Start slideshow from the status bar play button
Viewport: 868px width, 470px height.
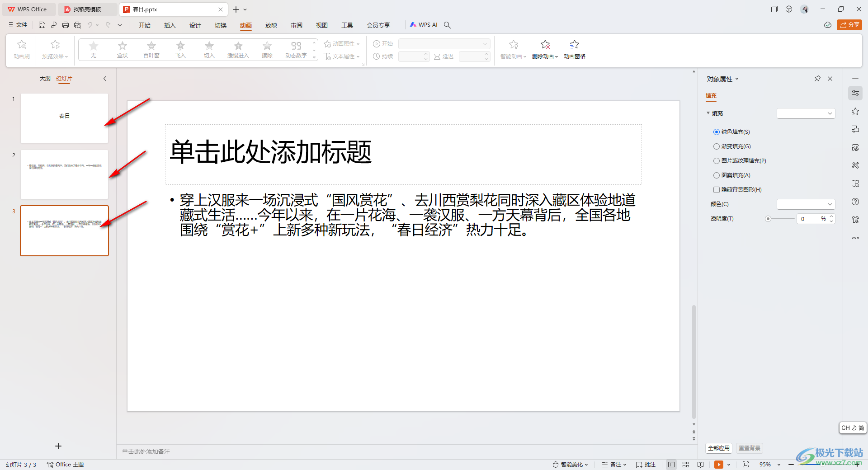[718, 465]
